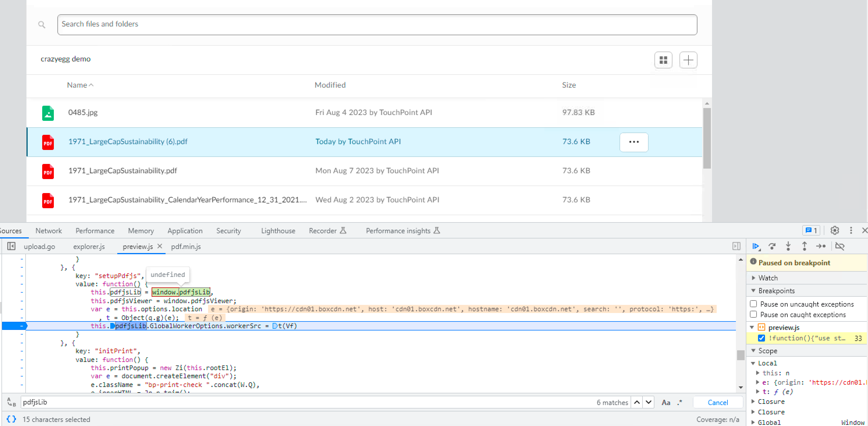Toggle regular expression search option
Screen dimensions: 868x426
click(x=680, y=402)
